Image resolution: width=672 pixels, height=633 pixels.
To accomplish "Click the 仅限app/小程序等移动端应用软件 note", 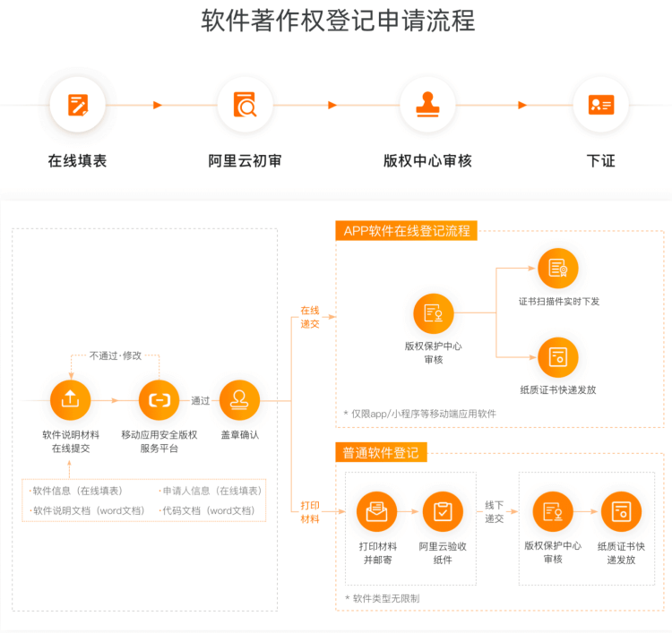I will click(x=420, y=414).
